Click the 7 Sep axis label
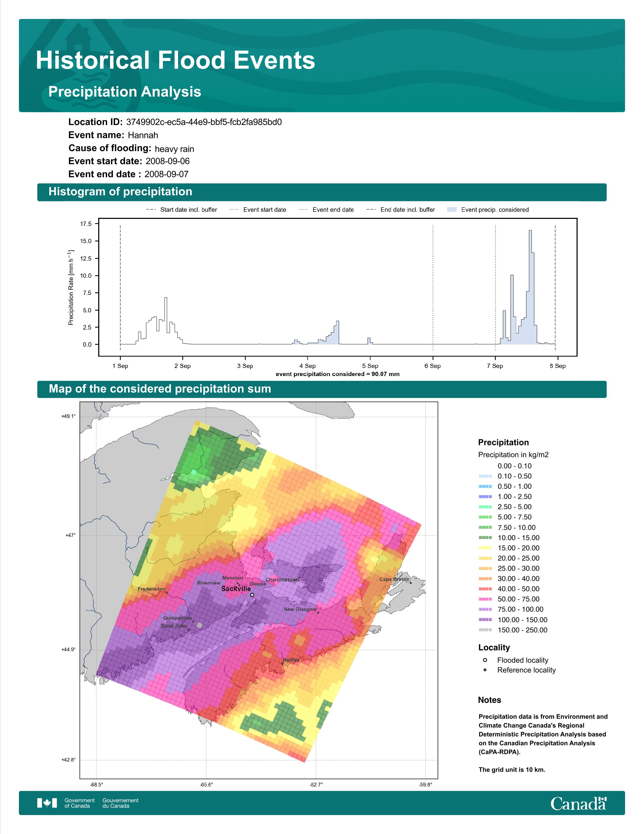This screenshot has height=834, width=644. click(495, 366)
